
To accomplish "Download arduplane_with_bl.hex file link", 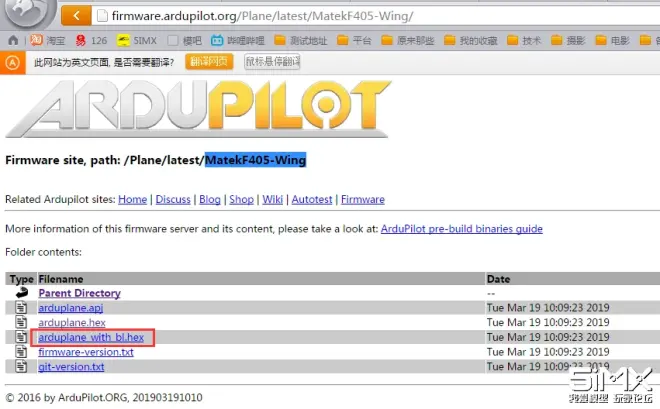I will pos(91,337).
